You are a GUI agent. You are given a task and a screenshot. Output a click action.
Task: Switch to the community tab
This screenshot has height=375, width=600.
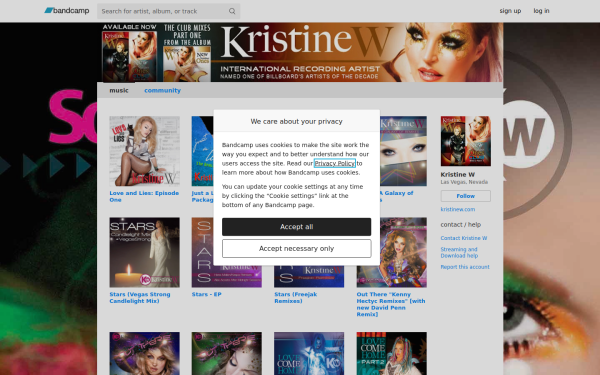click(162, 90)
